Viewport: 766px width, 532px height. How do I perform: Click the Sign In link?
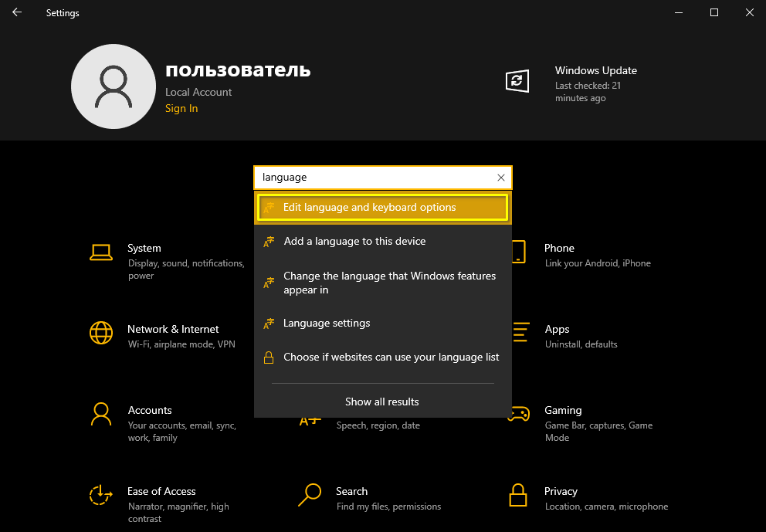[181, 109]
